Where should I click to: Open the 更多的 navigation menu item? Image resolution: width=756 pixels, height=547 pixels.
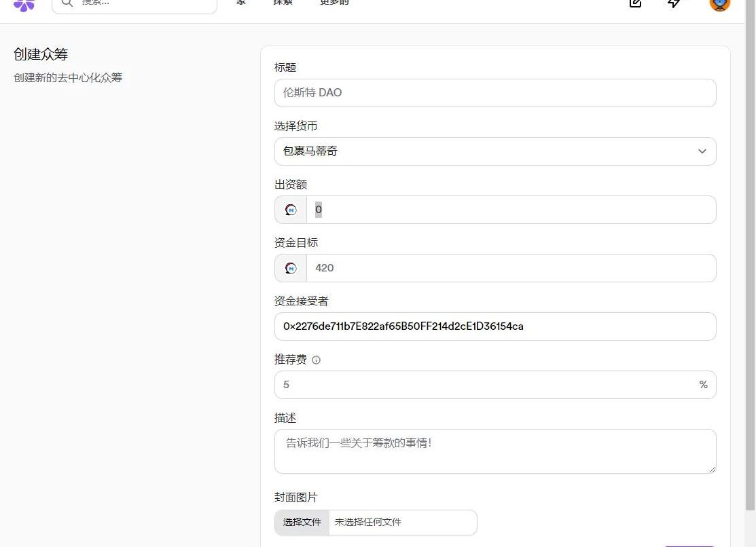pyautogui.click(x=334, y=3)
